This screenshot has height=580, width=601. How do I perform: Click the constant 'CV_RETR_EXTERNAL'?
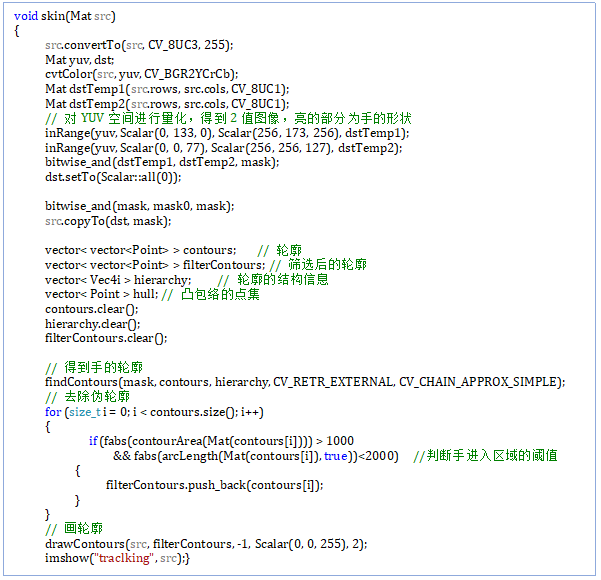(333, 382)
